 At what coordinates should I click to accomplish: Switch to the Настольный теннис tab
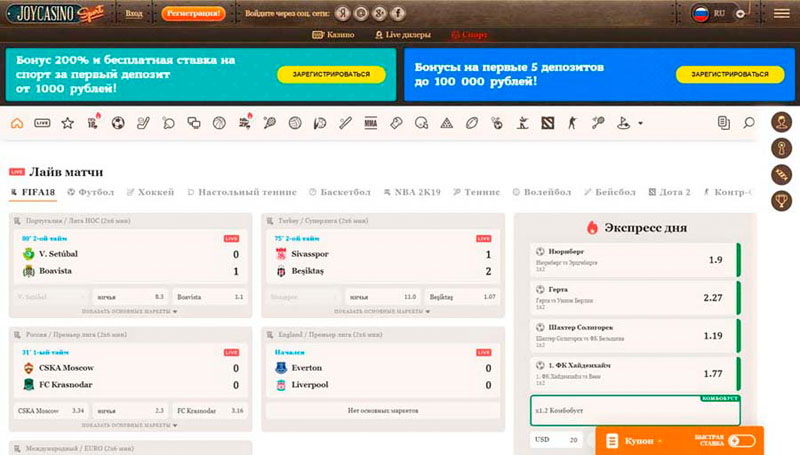pyautogui.click(x=242, y=192)
